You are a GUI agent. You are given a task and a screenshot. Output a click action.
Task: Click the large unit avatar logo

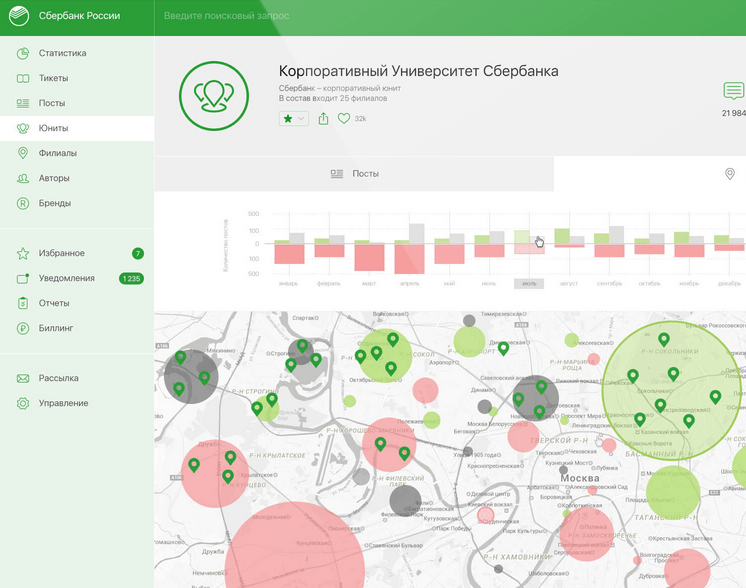point(214,96)
